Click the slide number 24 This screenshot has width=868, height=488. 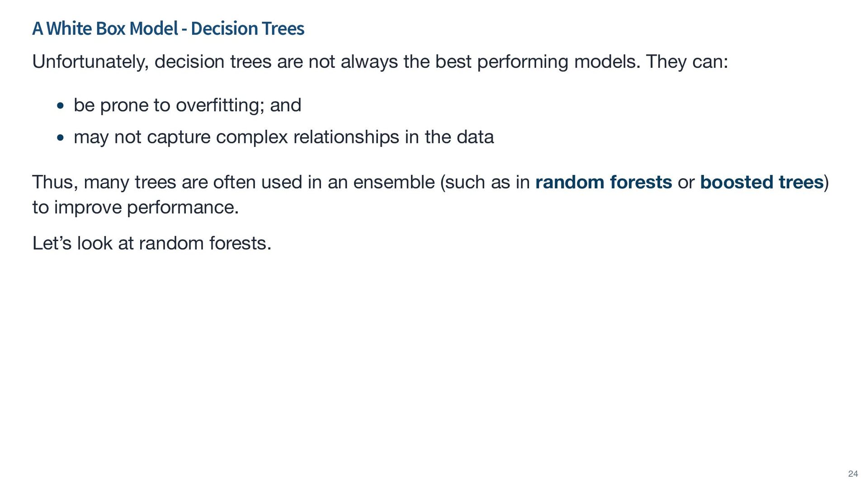click(x=853, y=474)
